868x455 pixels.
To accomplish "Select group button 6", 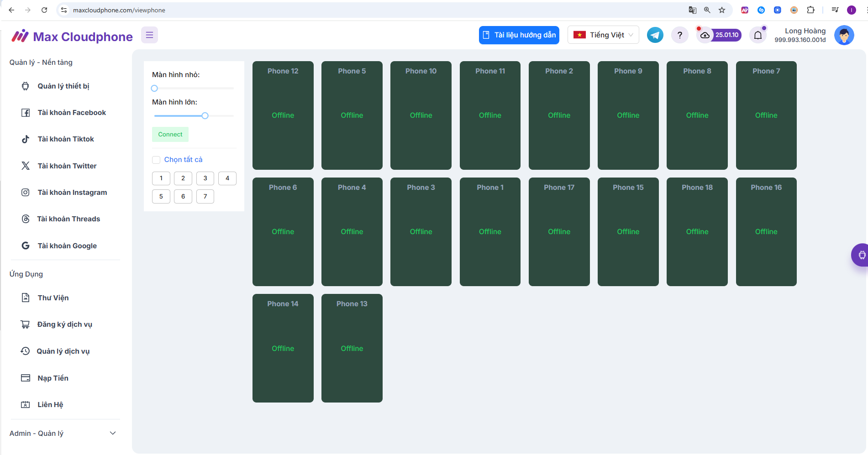I will pos(183,197).
